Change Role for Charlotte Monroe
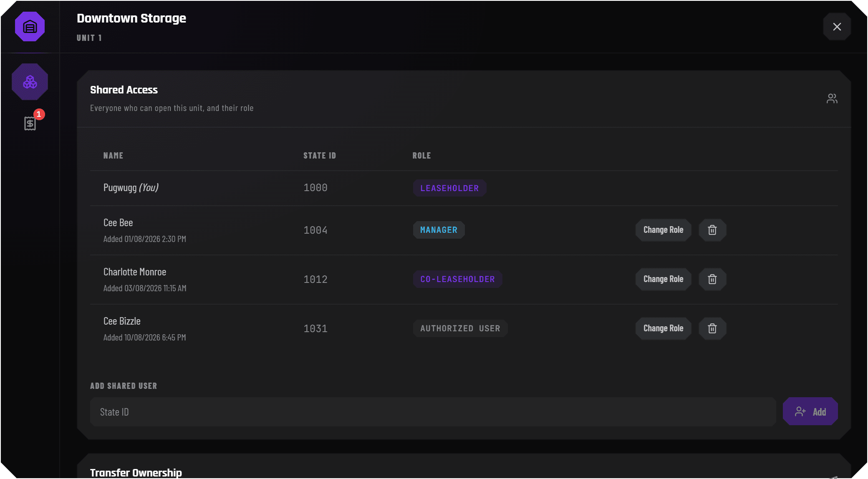Viewport: 868px width, 479px height. 663,279
